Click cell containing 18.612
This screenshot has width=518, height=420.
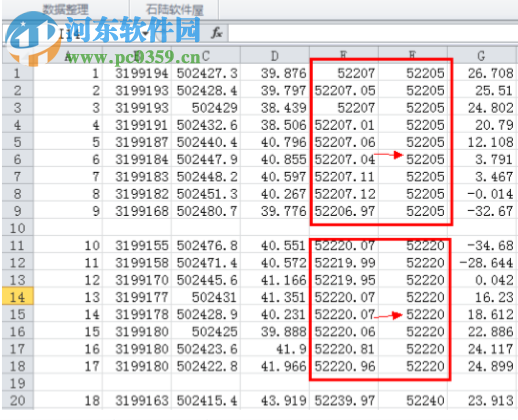click(x=481, y=314)
